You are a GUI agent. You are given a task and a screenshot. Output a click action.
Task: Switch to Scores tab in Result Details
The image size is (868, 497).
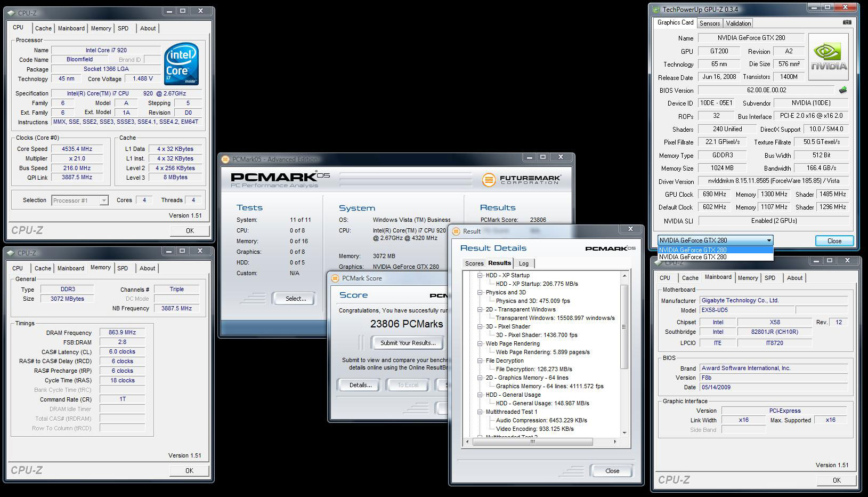pyautogui.click(x=474, y=263)
